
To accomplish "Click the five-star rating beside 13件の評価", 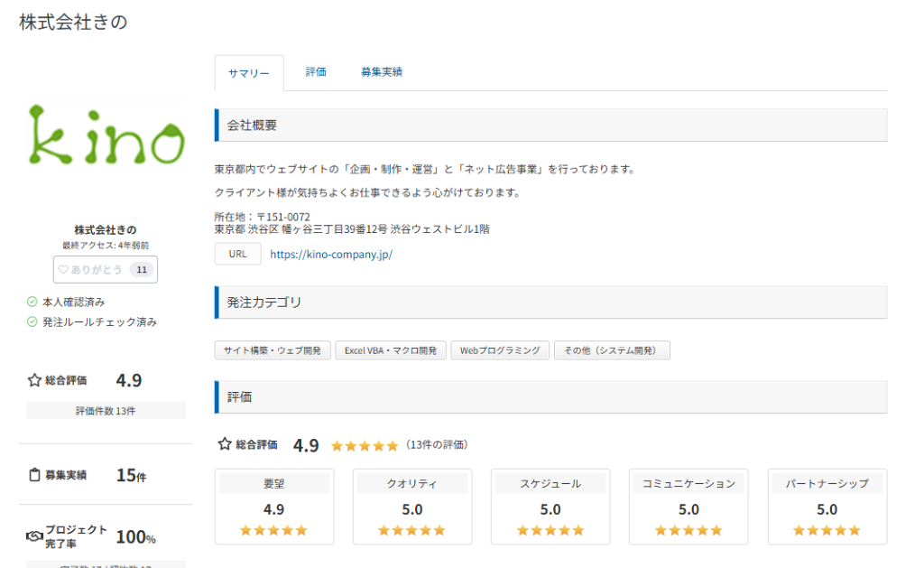I will 364,445.
